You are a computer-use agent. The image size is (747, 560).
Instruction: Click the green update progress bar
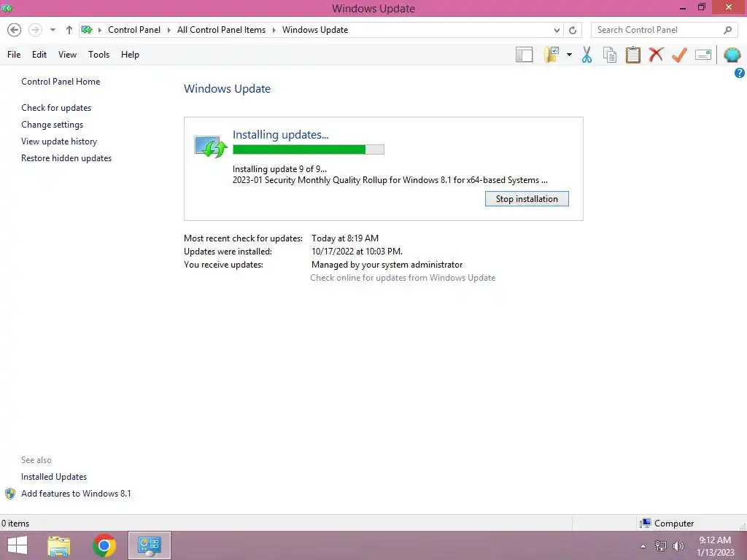(x=309, y=149)
